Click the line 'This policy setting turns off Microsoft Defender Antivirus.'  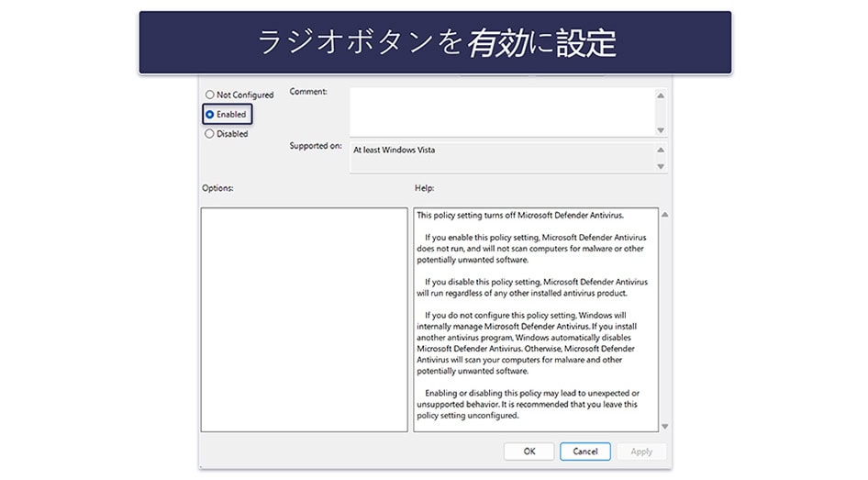[520, 216]
